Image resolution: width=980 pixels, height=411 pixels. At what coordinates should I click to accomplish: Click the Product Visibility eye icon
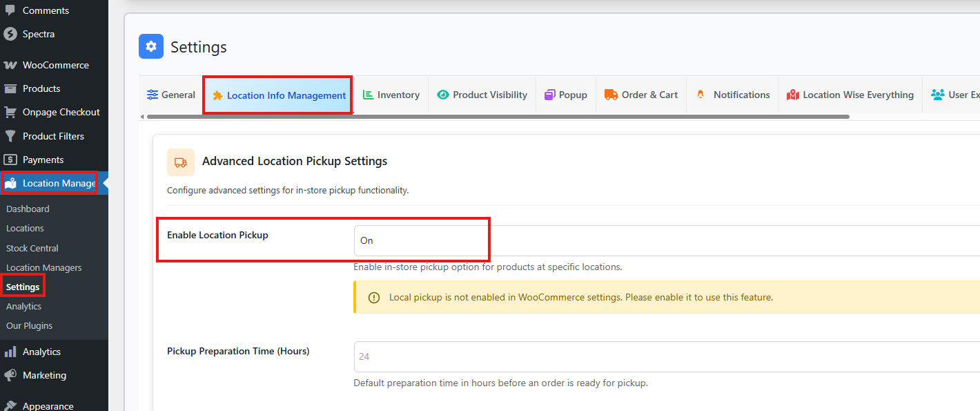pos(443,95)
